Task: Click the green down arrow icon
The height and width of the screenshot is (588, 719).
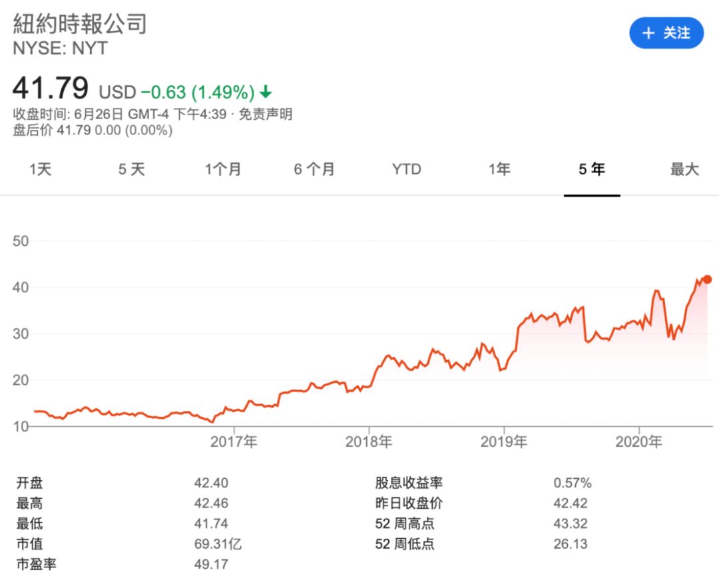Action: [266, 91]
